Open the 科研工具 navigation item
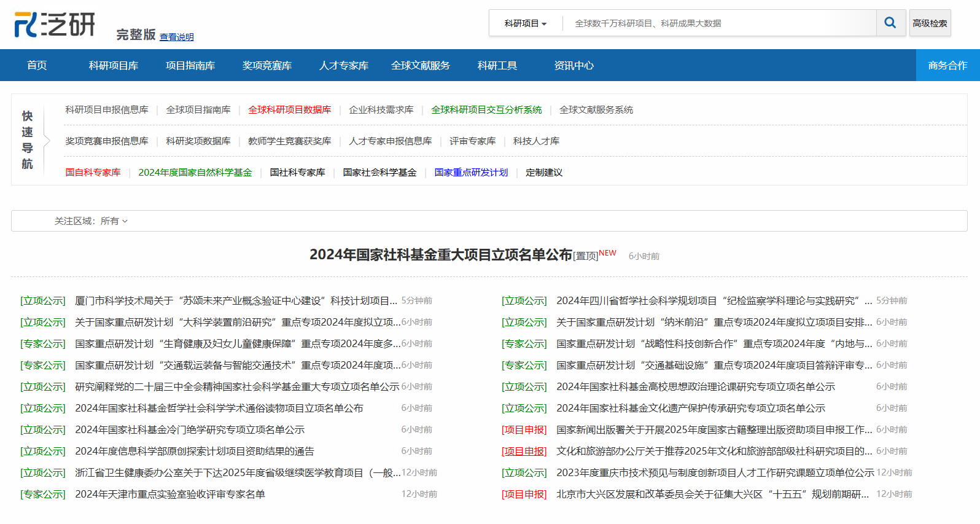This screenshot has width=980, height=524. 497,65
